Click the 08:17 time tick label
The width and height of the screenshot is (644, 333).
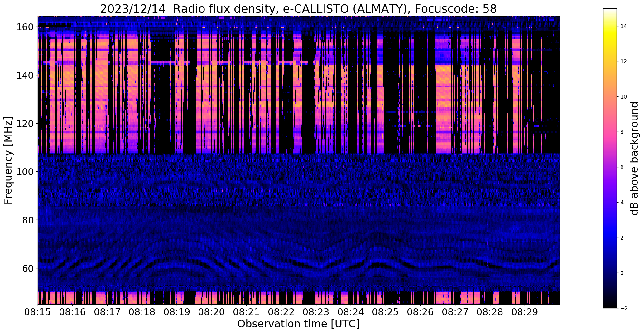pos(108,312)
